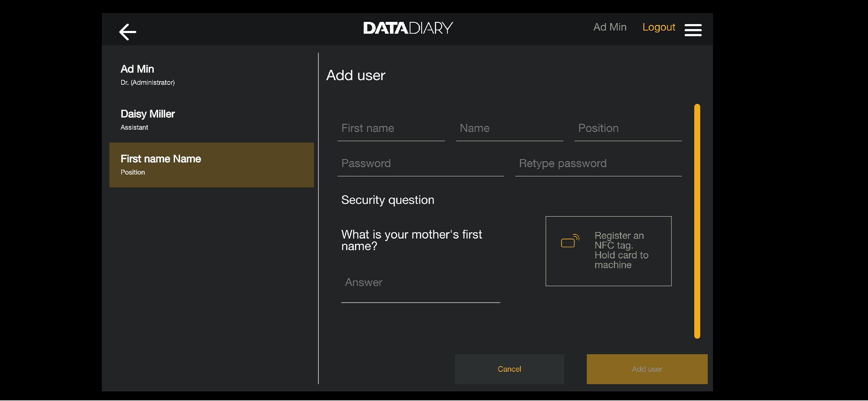Focus the Position field
Screen dimensions: 868x401
coord(628,129)
